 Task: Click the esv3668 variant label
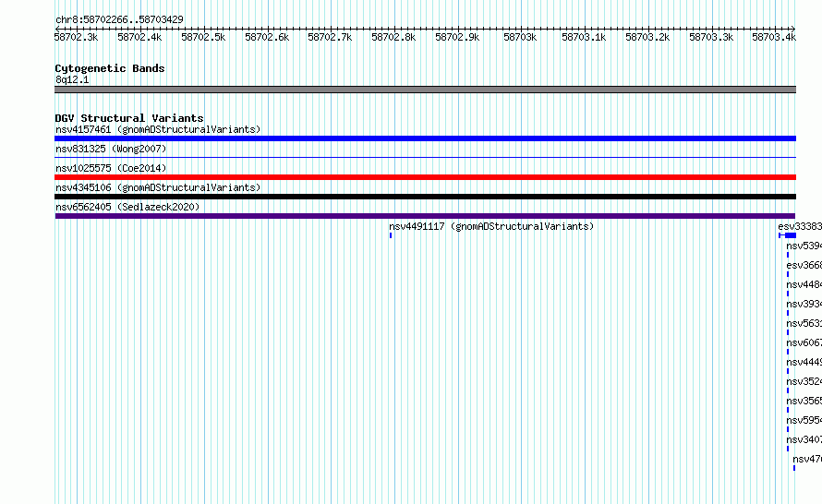point(804,265)
